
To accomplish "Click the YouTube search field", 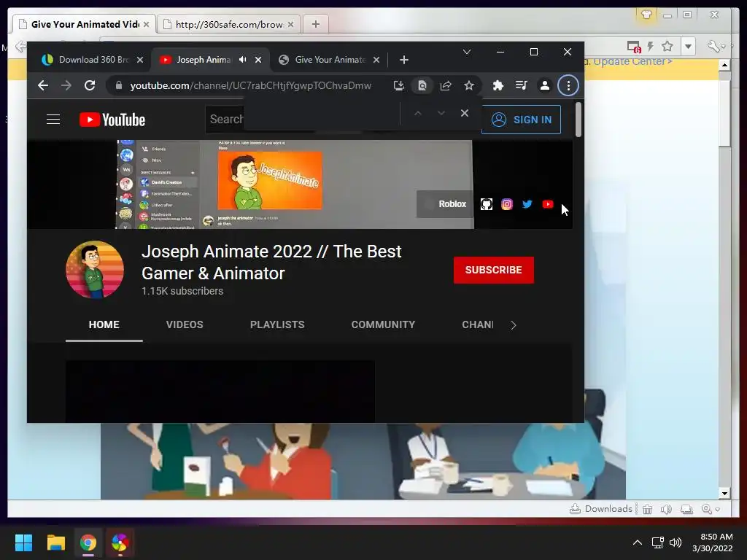I will coord(225,119).
